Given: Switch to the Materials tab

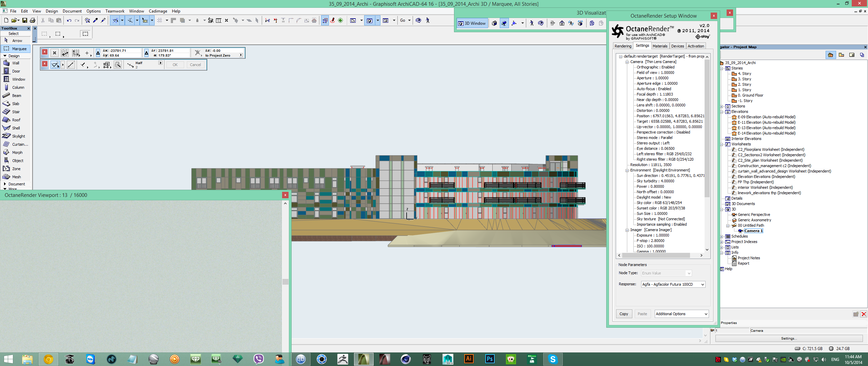Looking at the screenshot, I should 659,46.
